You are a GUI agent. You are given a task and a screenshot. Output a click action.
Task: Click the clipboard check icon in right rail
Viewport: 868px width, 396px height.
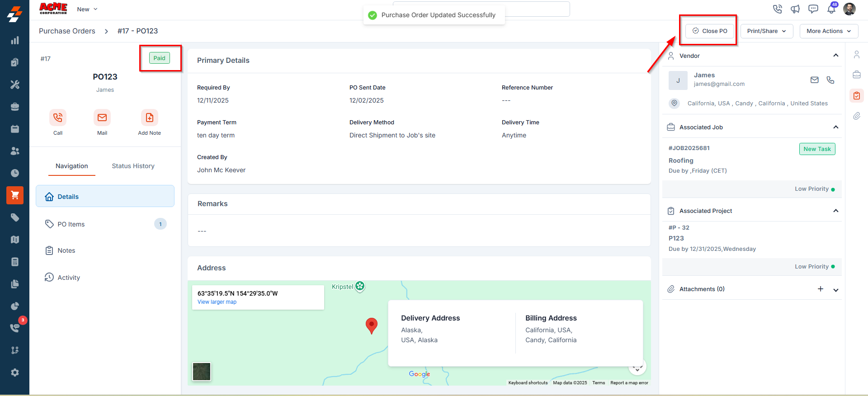[857, 95]
